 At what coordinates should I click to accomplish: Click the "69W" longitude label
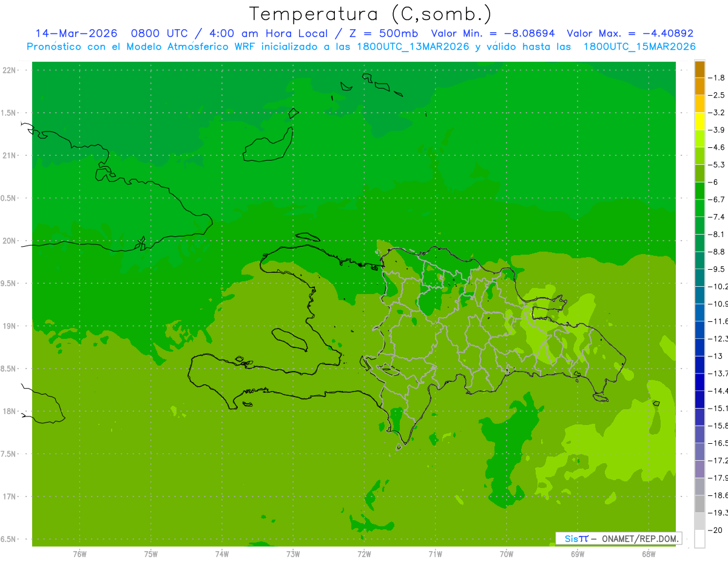(578, 554)
